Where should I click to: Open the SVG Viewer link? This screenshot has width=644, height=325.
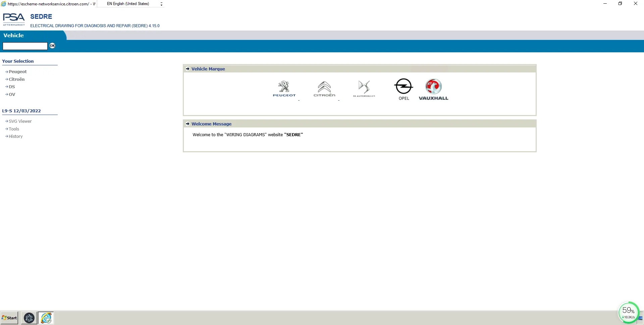point(20,121)
